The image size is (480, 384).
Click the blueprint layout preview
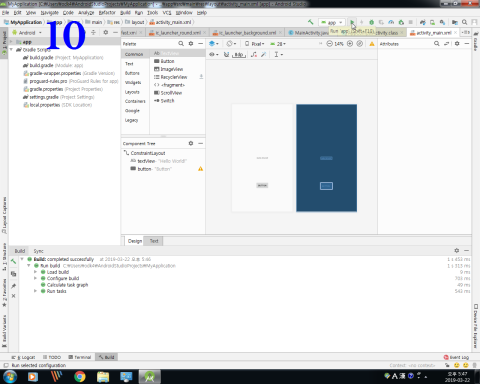click(326, 158)
